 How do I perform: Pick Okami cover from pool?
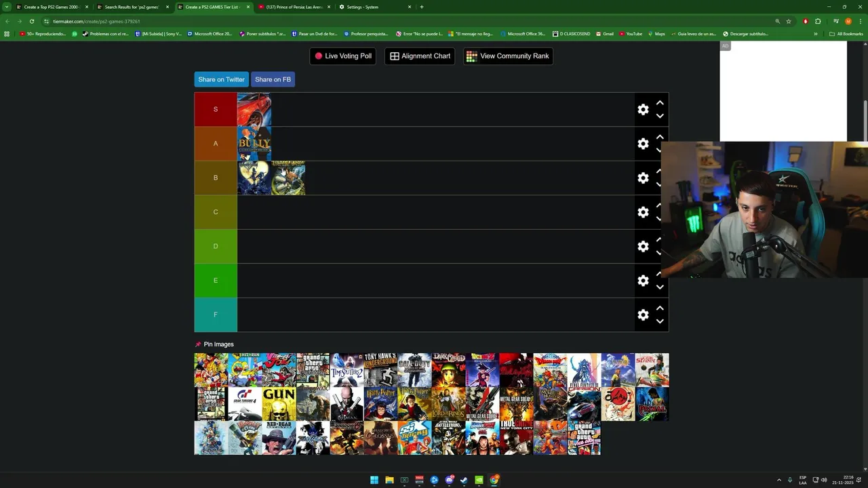(618, 404)
